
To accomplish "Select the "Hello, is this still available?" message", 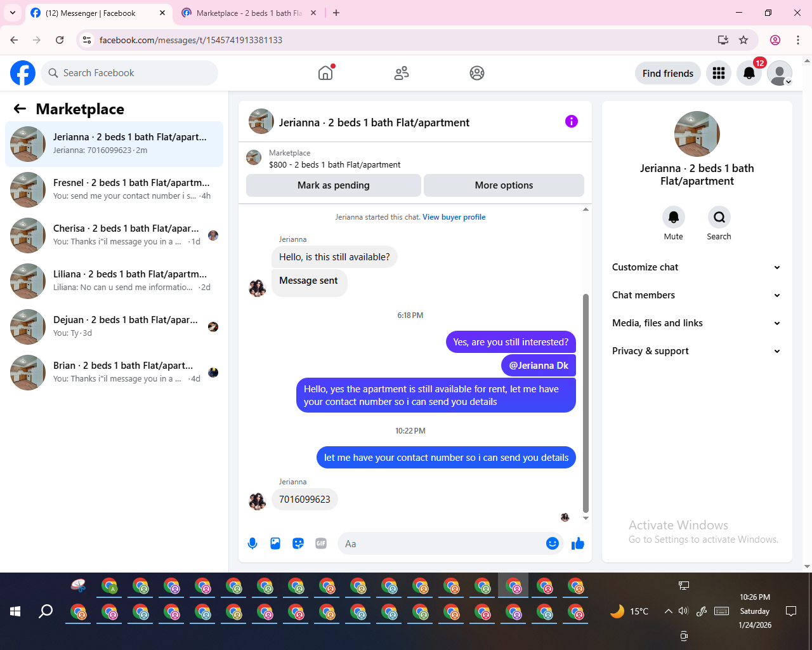I will 334,257.
